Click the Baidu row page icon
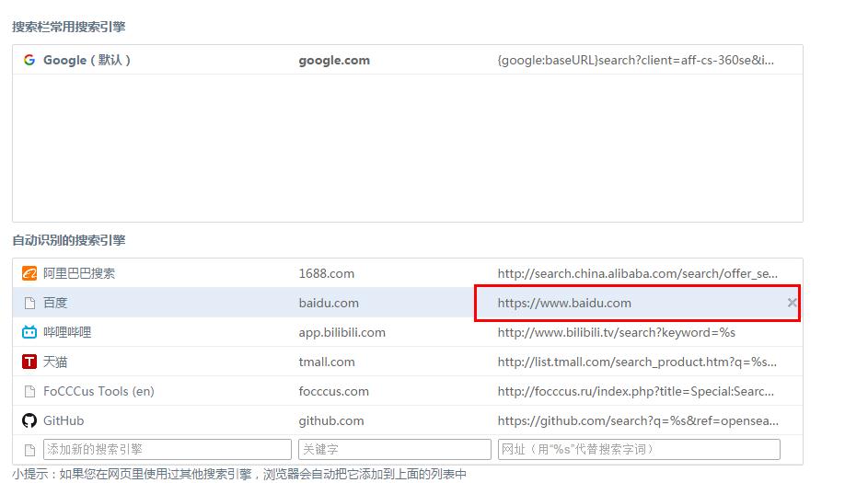Viewport: 868px width, 483px height. (x=29, y=304)
